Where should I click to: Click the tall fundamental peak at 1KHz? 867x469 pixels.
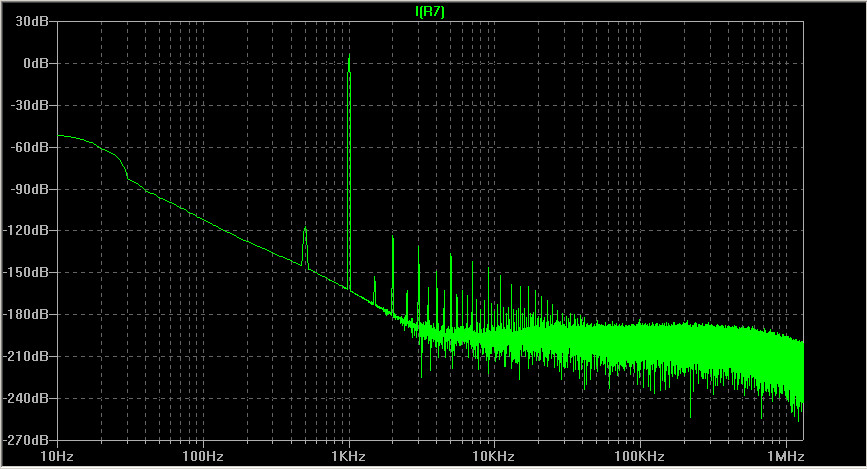tap(349, 171)
